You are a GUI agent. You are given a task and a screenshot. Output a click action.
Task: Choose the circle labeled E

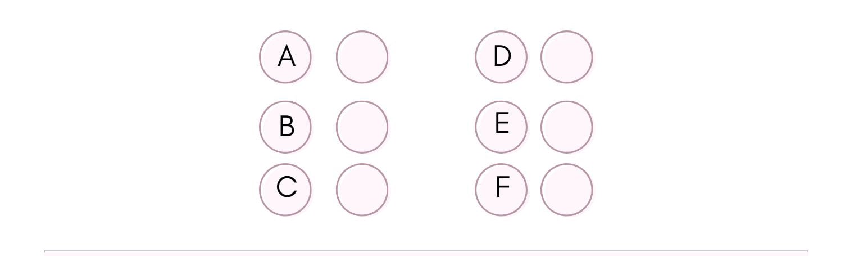tap(501, 127)
